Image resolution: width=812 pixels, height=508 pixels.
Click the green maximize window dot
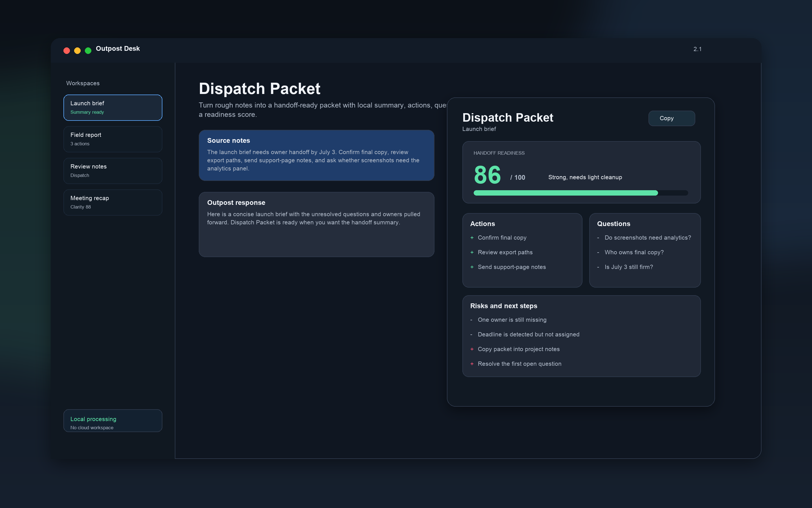click(88, 51)
